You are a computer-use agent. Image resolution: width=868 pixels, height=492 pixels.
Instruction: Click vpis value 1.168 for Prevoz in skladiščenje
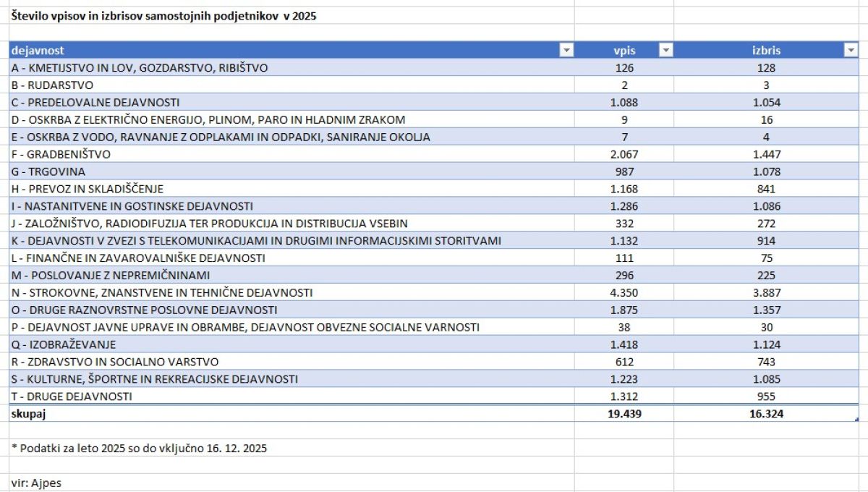[623, 189]
